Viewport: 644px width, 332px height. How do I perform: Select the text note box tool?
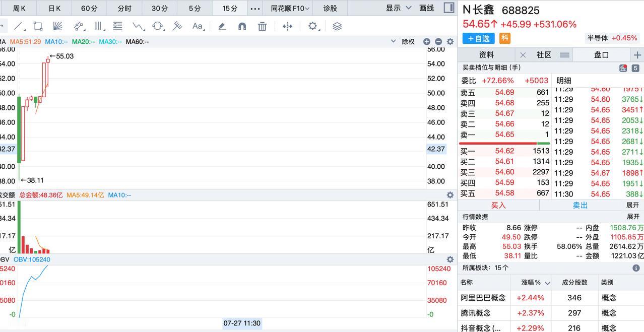(117, 26)
